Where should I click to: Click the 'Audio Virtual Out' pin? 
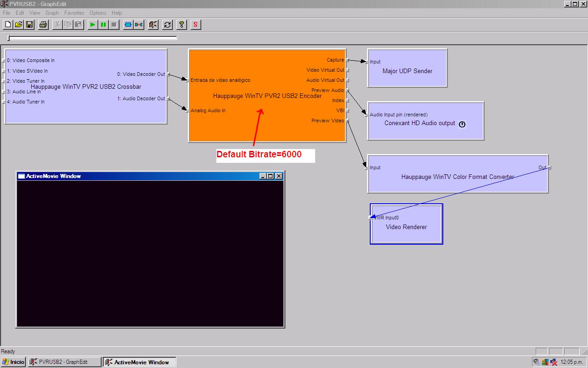(x=348, y=80)
